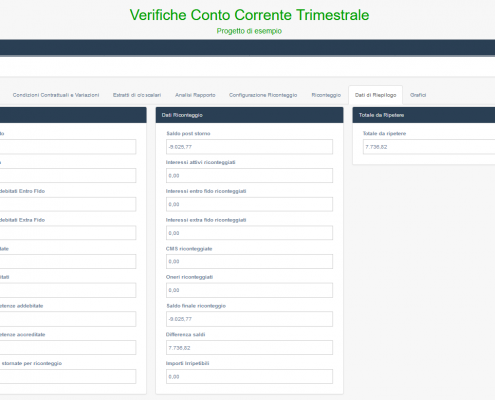Open the Analisi Rapporto tab
The width and height of the screenshot is (495, 400).
pos(195,95)
